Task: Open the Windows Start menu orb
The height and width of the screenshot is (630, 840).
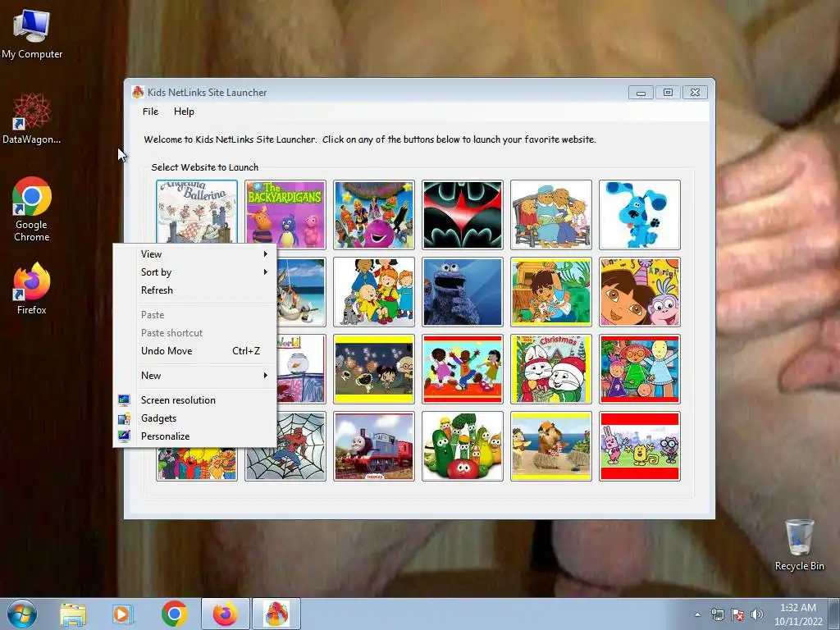Action: (22, 614)
